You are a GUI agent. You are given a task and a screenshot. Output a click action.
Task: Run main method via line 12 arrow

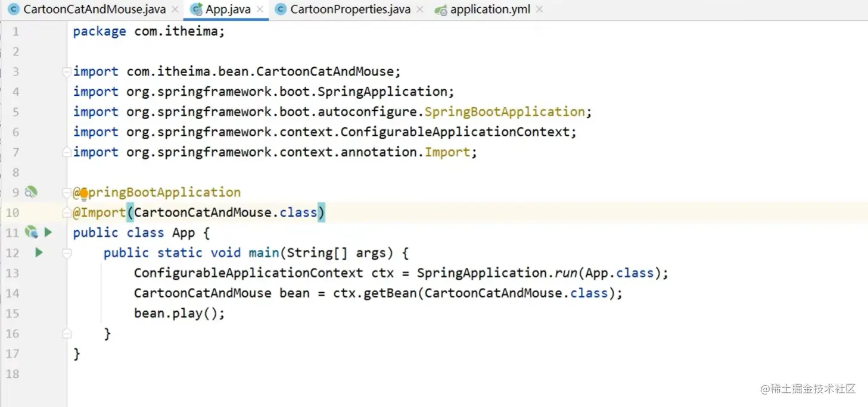pos(39,253)
